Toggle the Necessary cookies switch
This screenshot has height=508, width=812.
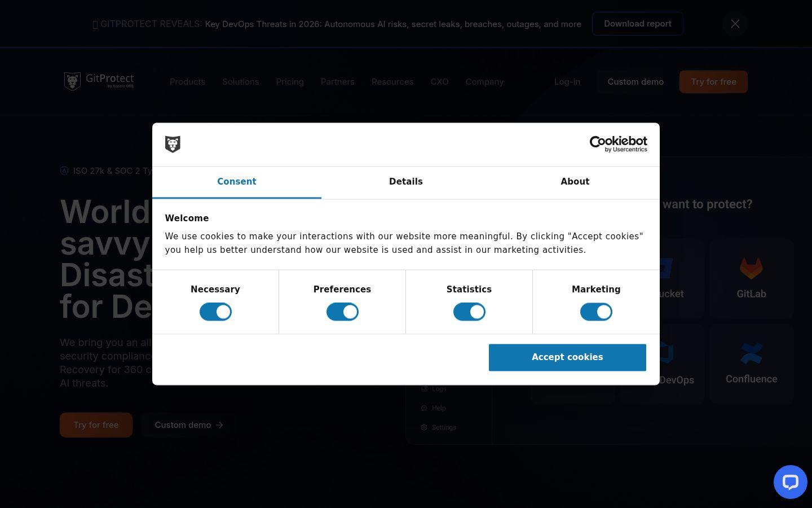click(x=215, y=312)
